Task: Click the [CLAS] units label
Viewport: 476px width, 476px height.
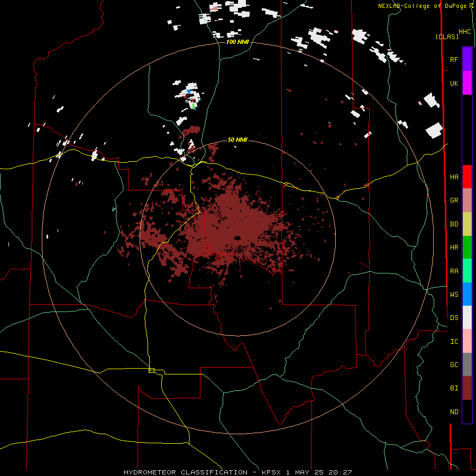Action: pos(447,36)
